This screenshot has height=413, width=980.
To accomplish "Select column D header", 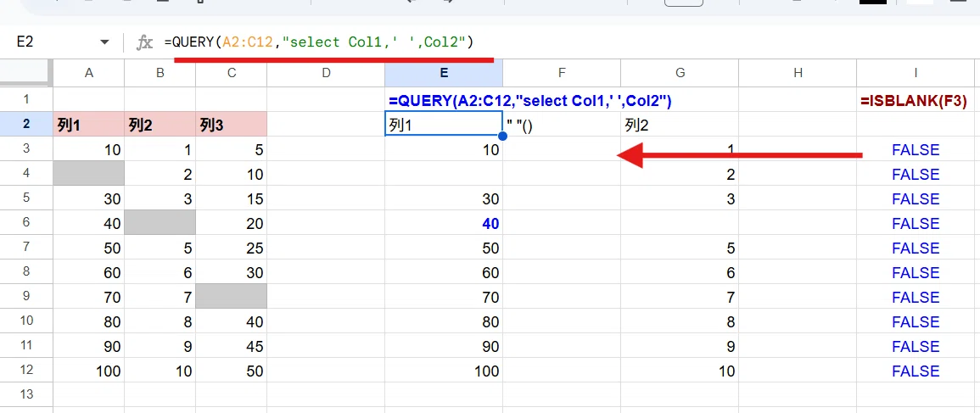I will 326,73.
